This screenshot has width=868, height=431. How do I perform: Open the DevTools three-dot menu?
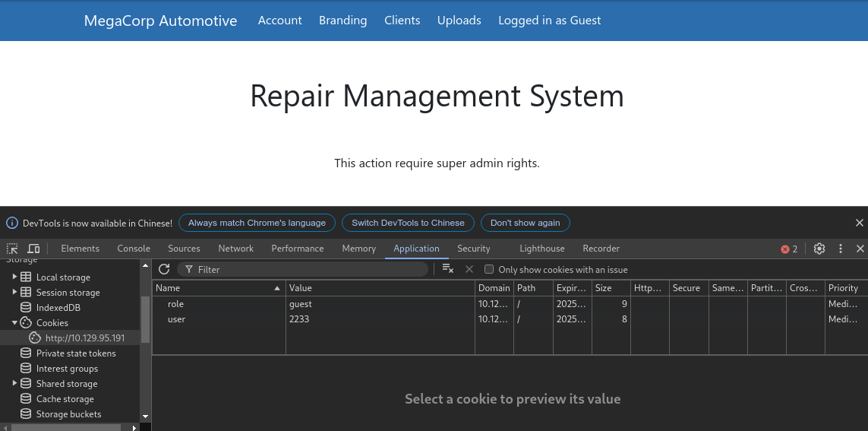[841, 249]
